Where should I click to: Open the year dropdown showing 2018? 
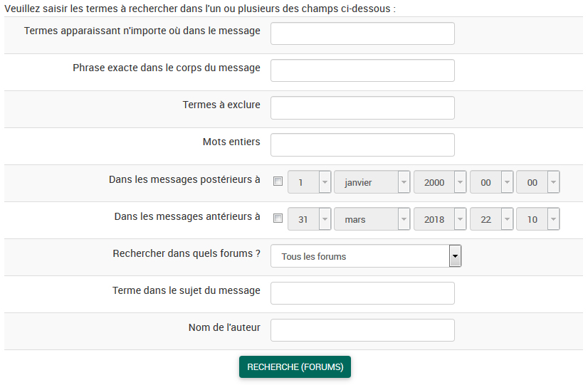(440, 219)
